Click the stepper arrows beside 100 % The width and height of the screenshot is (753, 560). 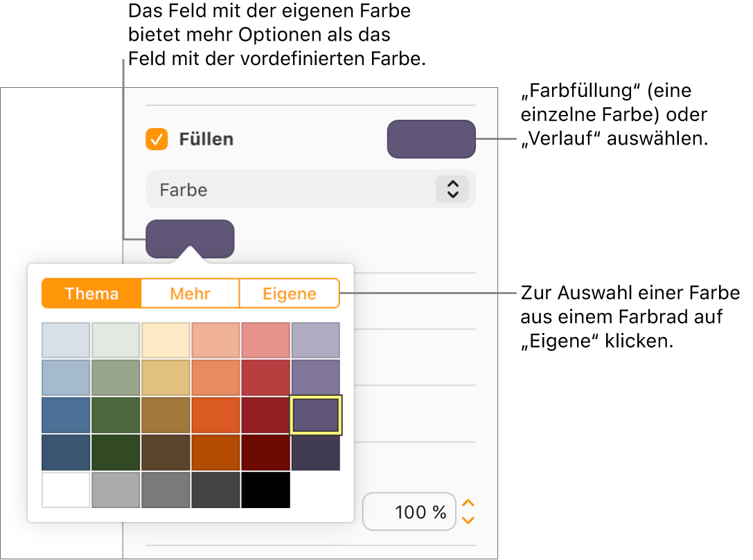[x=468, y=512]
